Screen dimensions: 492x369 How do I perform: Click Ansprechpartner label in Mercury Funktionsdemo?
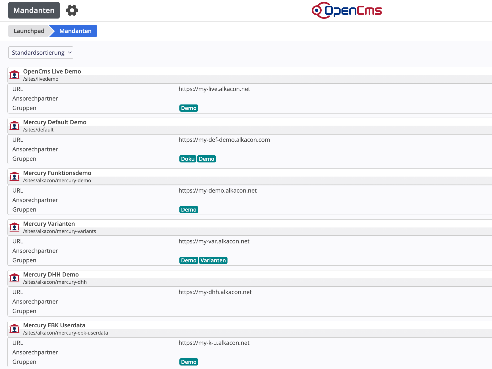pyautogui.click(x=35, y=200)
